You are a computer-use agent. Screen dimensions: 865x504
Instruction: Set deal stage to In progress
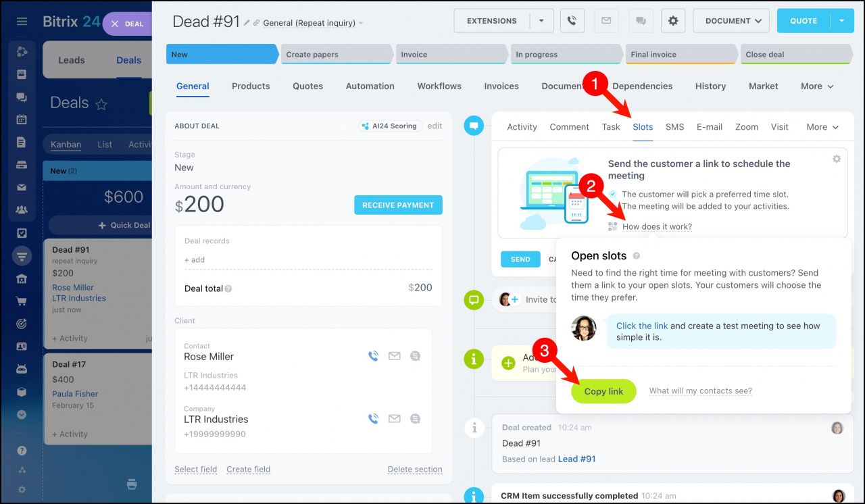coord(566,55)
